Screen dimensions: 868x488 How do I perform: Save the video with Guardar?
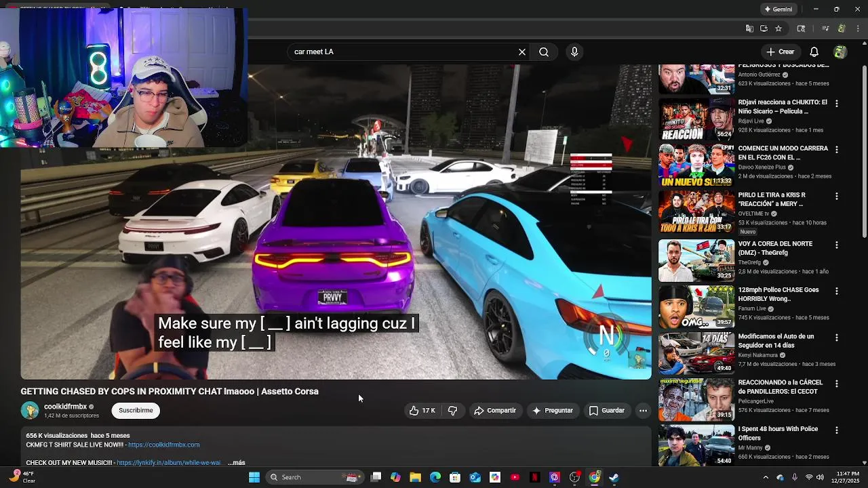(x=607, y=410)
